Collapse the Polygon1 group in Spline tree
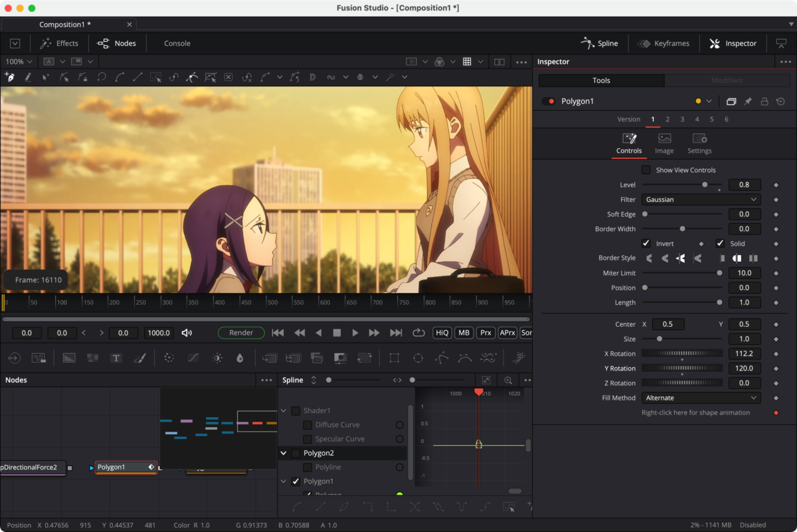This screenshot has width=797, height=532. tap(284, 482)
